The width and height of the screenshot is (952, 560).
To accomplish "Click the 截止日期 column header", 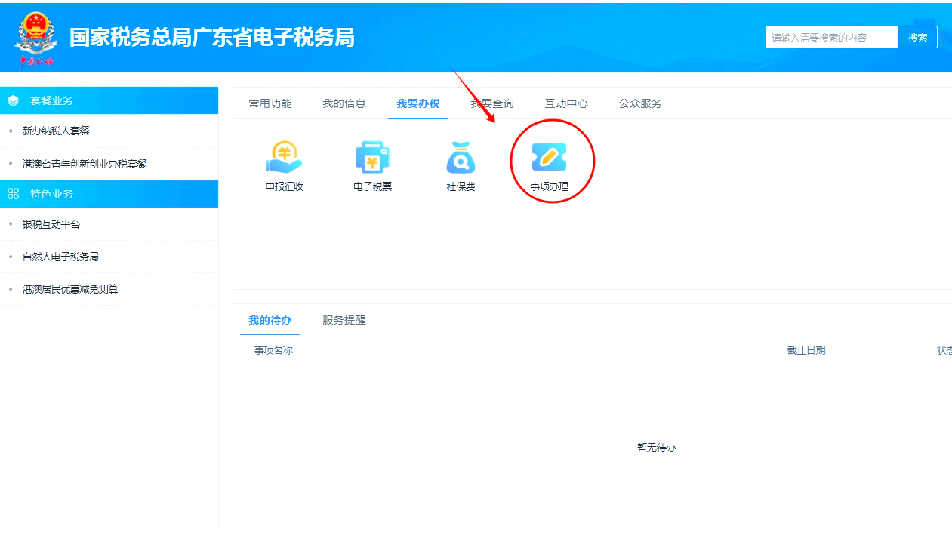I will pos(806,350).
